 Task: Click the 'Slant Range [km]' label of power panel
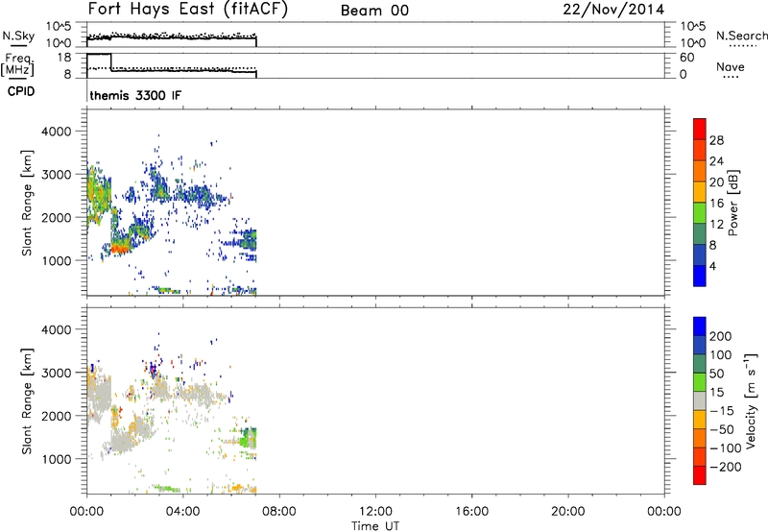click(x=27, y=203)
